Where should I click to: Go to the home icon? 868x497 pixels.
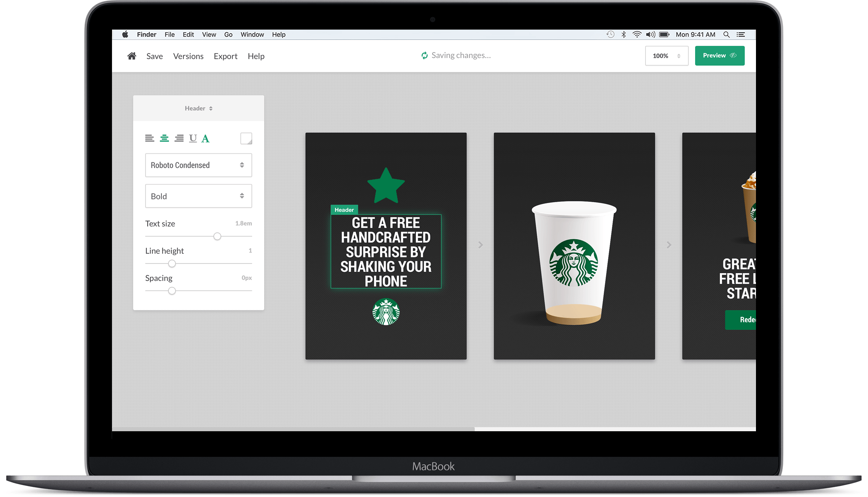tap(131, 56)
